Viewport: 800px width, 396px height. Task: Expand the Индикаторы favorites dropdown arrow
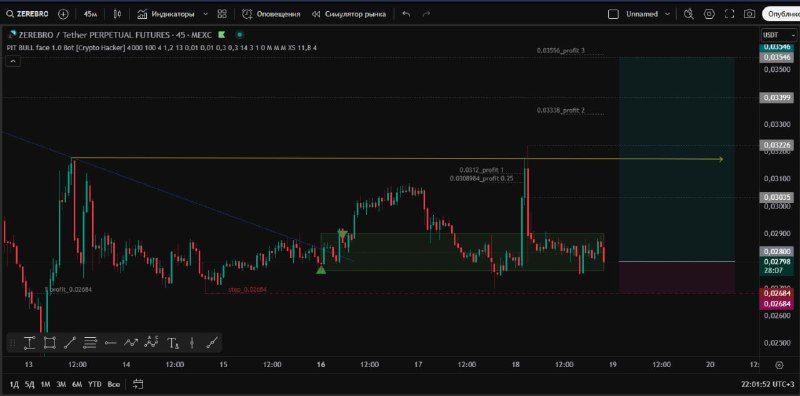coord(205,14)
